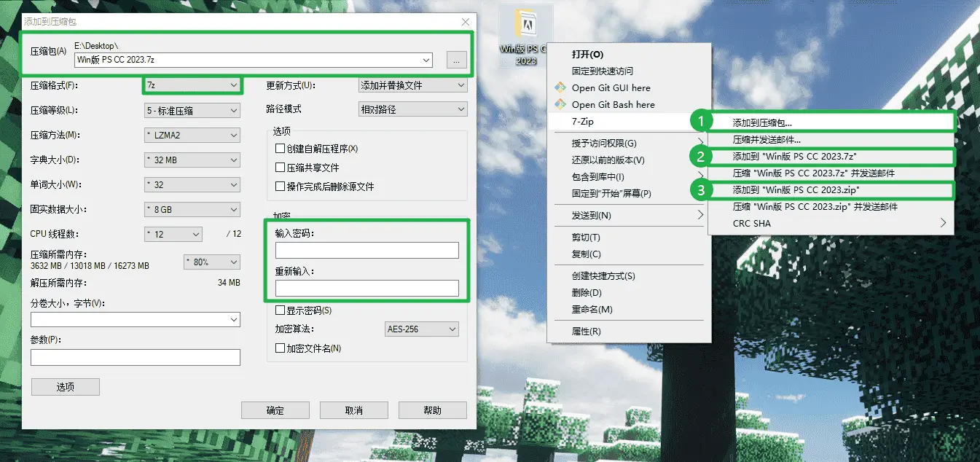Enable 创建自解压程序 checkbox

click(x=280, y=149)
